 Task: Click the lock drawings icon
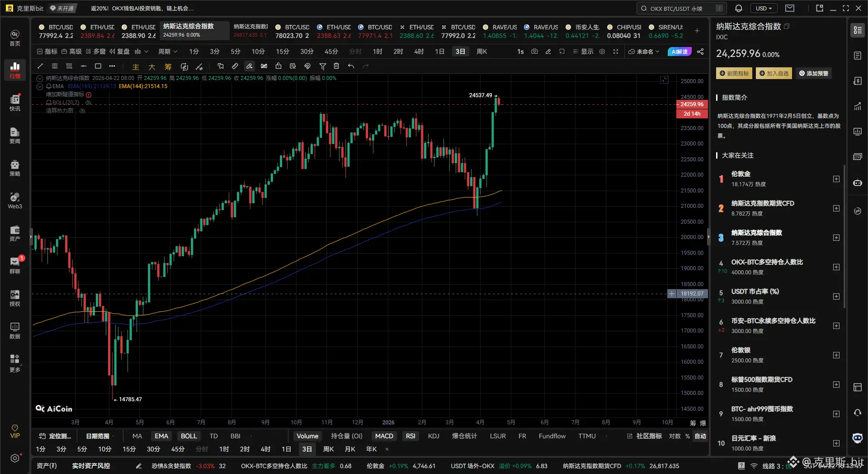(278, 66)
